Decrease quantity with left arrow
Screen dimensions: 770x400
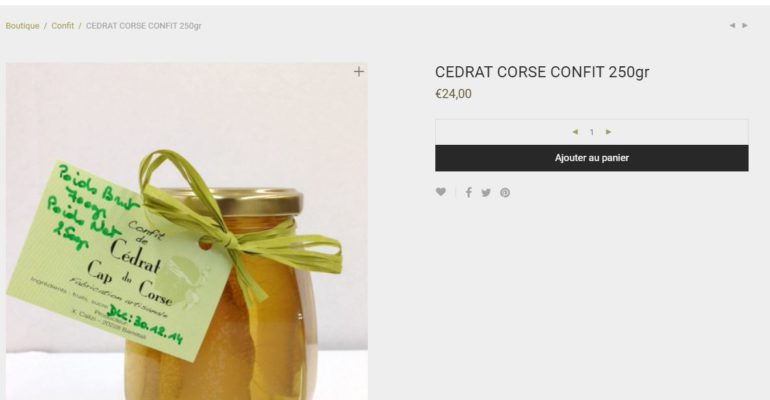575,132
